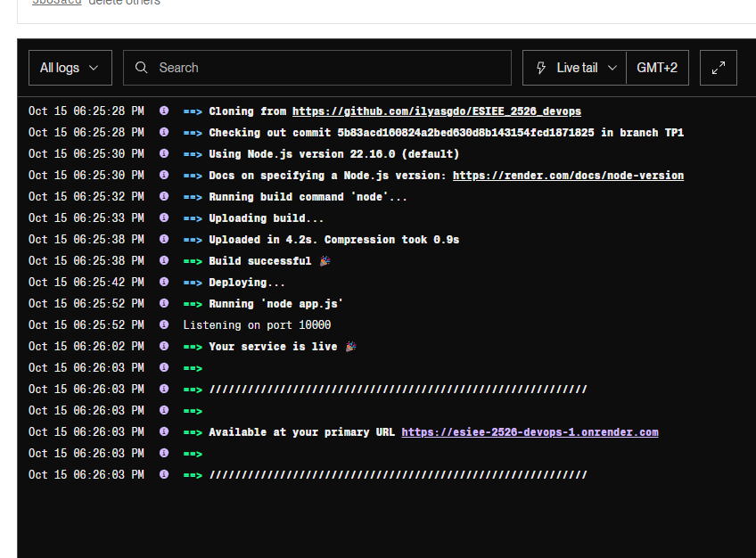Click the fullscreen expand logs icon
756x558 pixels.
tap(719, 68)
